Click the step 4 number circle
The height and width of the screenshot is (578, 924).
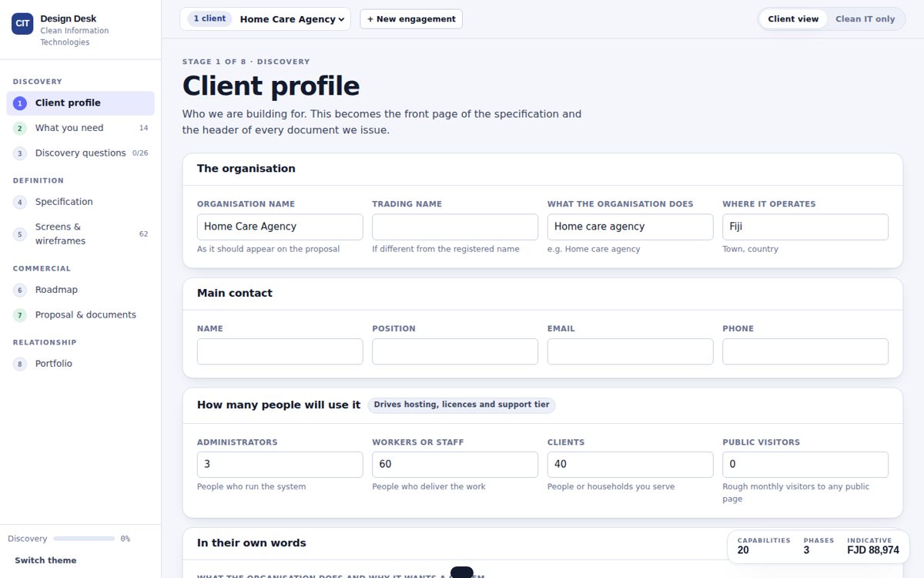[x=20, y=203]
